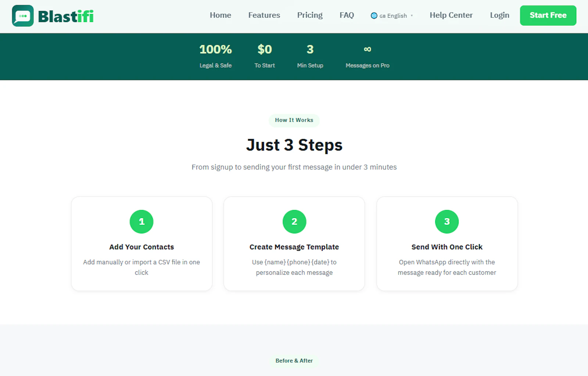The width and height of the screenshot is (588, 376).
Task: Click the Send With One Click heading
Action: click(x=447, y=247)
